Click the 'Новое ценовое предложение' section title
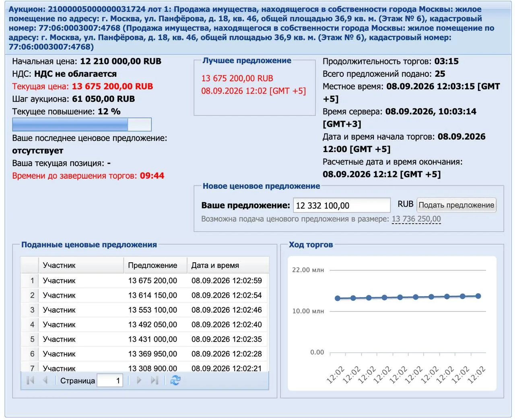 262,186
